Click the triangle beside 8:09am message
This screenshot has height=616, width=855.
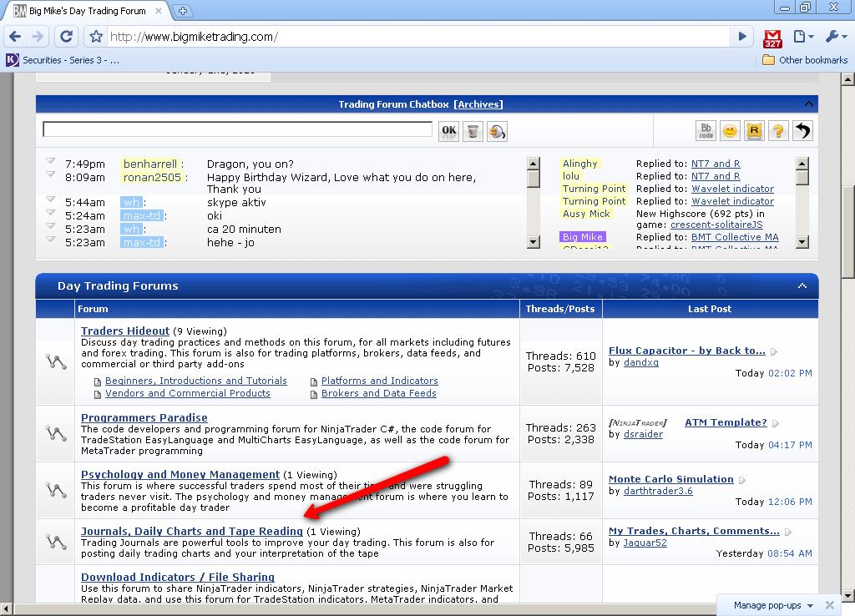click(x=50, y=174)
